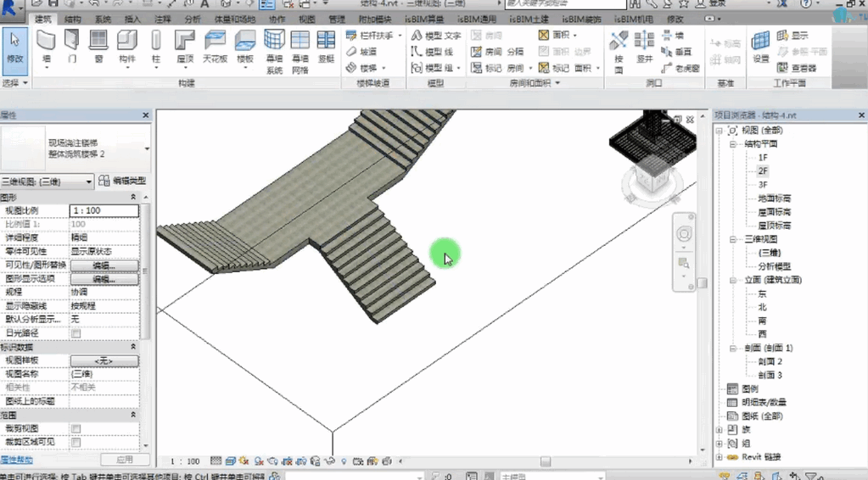
Task: Toggle the 裁剪区域可见 checkbox
Action: pos(76,443)
